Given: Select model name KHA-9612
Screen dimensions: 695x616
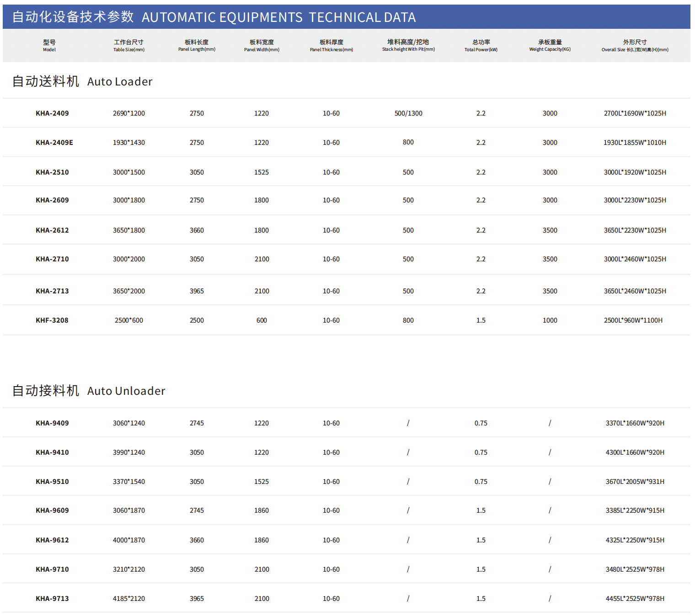Looking at the screenshot, I should tap(52, 540).
